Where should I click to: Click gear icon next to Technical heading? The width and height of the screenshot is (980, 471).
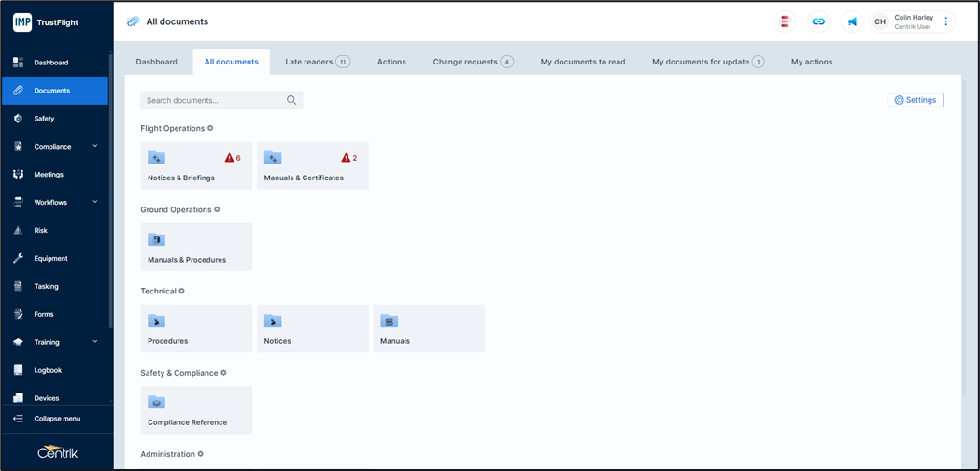pos(181,291)
